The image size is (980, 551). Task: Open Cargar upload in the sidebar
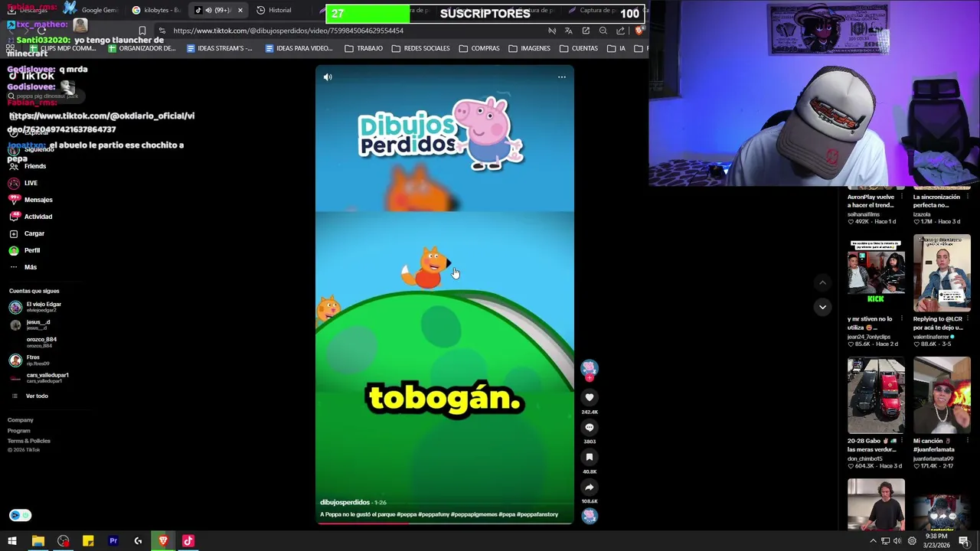pyautogui.click(x=27, y=233)
